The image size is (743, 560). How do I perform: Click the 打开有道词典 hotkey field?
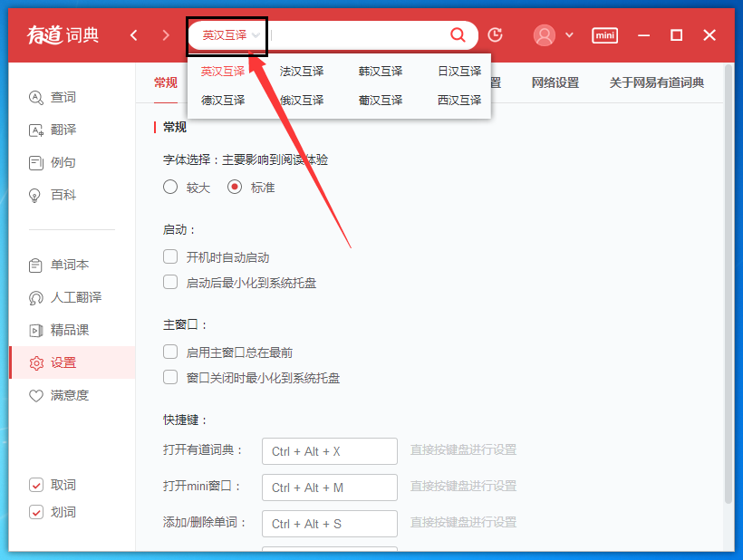point(329,451)
